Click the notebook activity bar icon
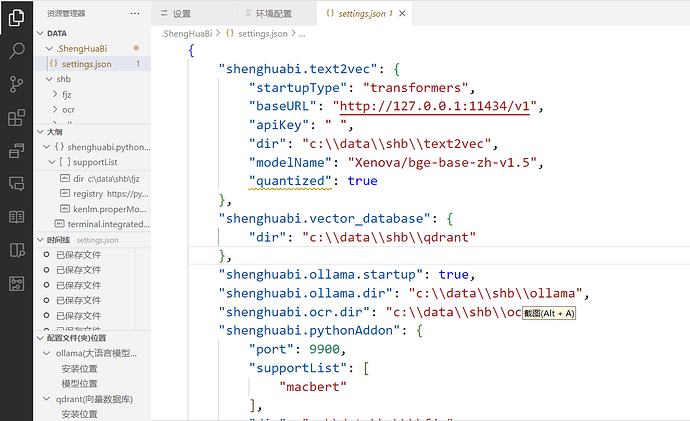The image size is (690, 421). tap(16, 250)
